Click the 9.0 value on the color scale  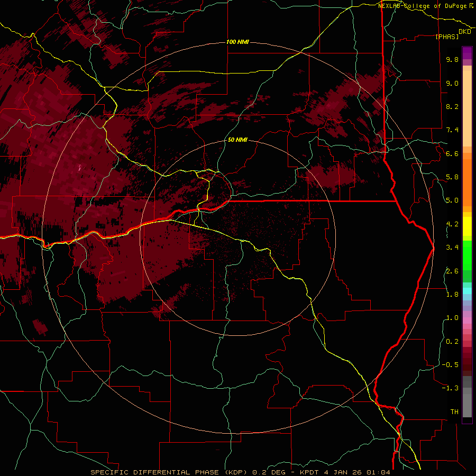coord(452,83)
